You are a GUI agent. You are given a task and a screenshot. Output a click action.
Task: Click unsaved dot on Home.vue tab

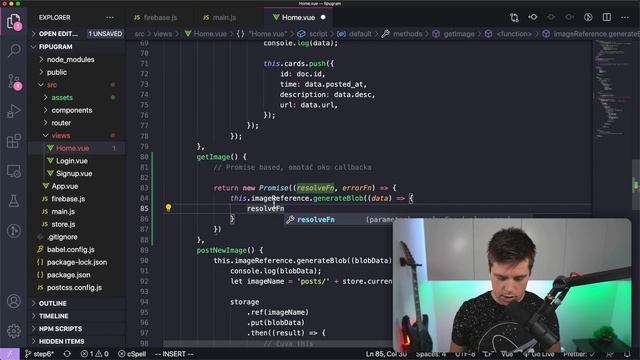pos(323,18)
